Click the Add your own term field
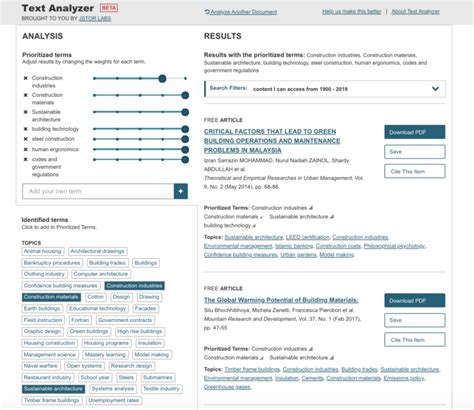 pyautogui.click(x=98, y=191)
